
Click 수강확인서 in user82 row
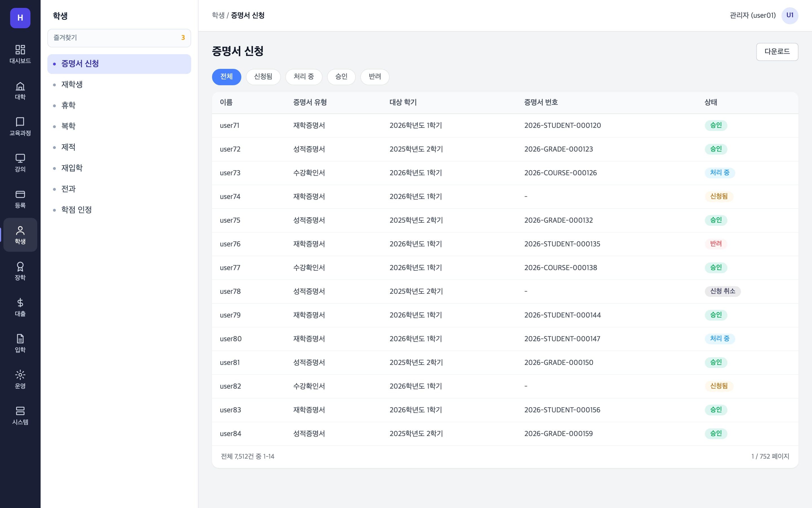click(x=309, y=386)
